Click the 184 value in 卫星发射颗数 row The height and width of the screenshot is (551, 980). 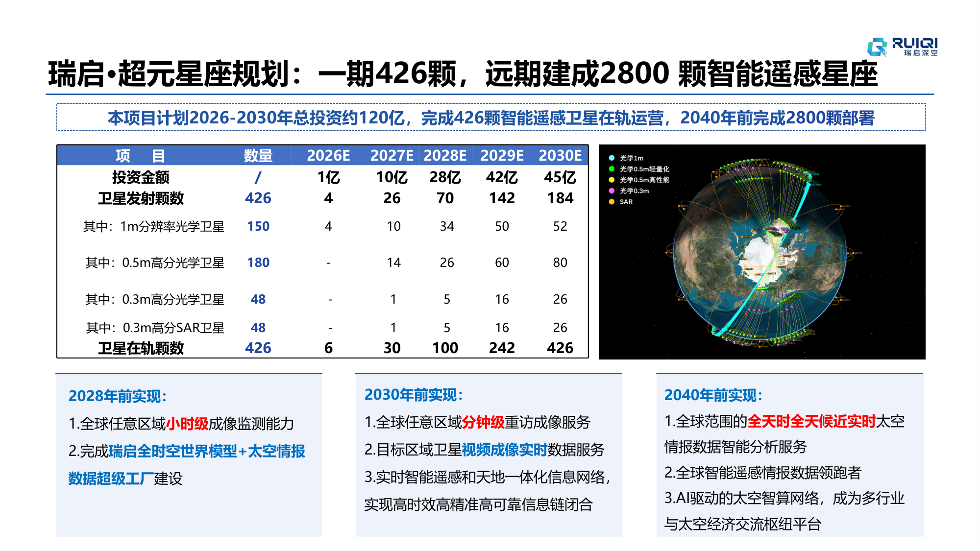coord(560,198)
